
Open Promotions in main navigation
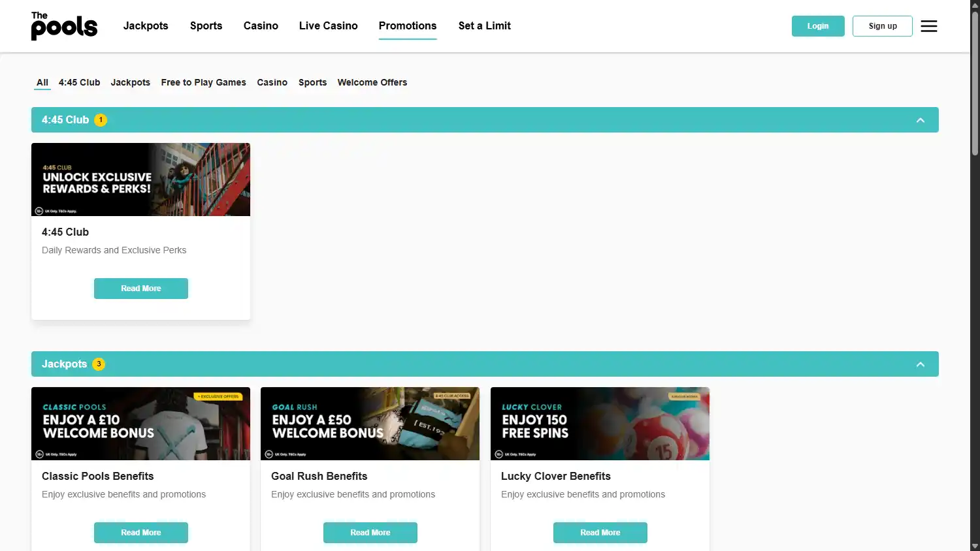click(408, 26)
